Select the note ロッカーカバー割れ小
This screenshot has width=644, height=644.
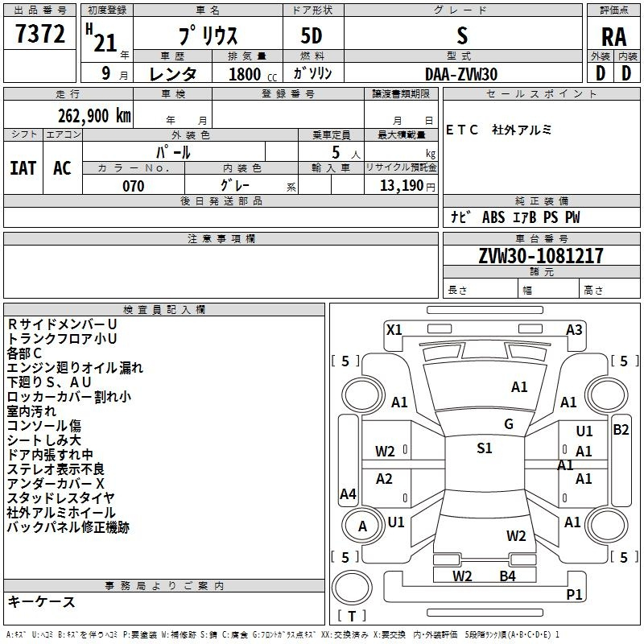pyautogui.click(x=69, y=397)
